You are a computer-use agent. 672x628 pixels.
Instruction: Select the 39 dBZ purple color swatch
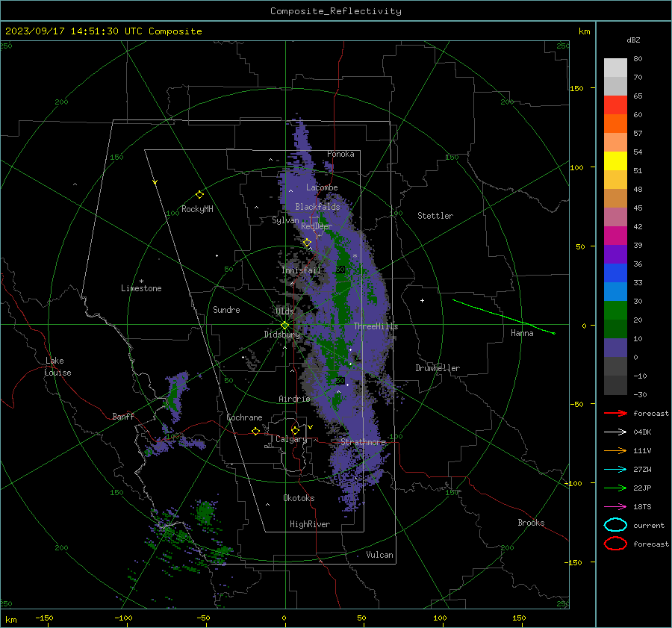click(615, 254)
